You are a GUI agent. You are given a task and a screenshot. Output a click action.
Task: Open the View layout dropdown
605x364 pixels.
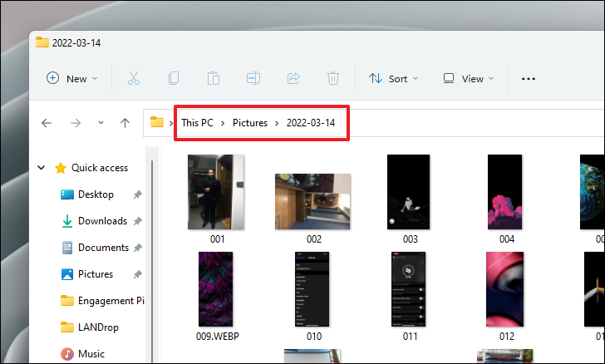pos(469,78)
